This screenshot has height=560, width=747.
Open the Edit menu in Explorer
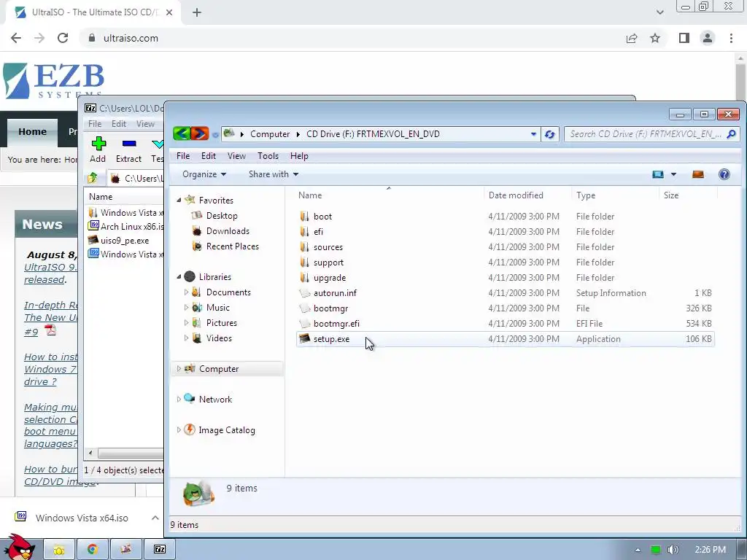[x=208, y=156]
